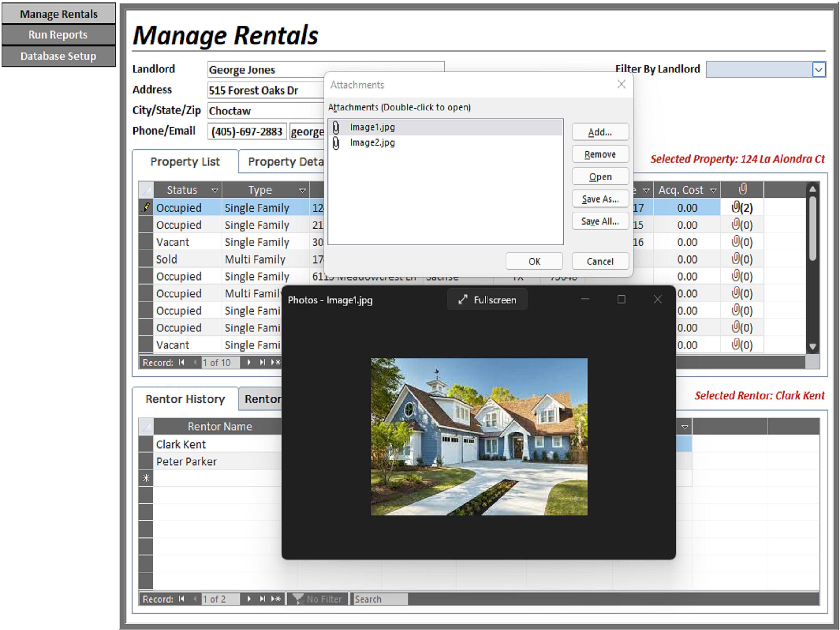Select the paperclip icon beside Image2.jpg
Image resolution: width=840 pixels, height=630 pixels.
click(336, 143)
